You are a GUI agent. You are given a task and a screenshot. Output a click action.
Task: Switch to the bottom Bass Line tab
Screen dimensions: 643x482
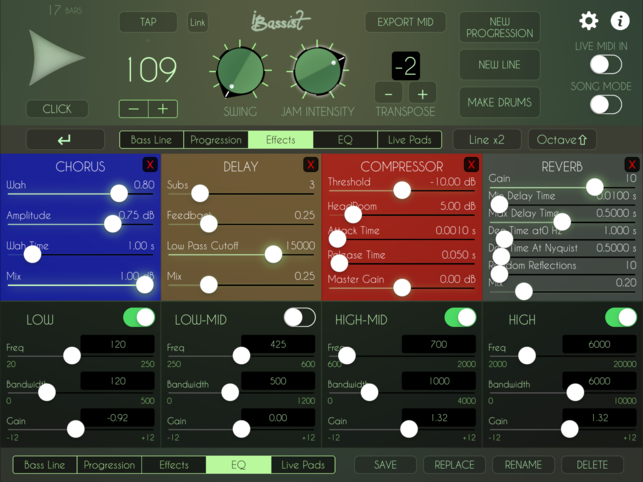pos(45,465)
